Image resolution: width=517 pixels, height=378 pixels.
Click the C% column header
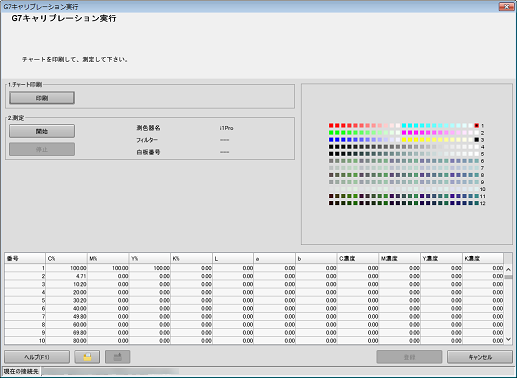tap(66, 258)
